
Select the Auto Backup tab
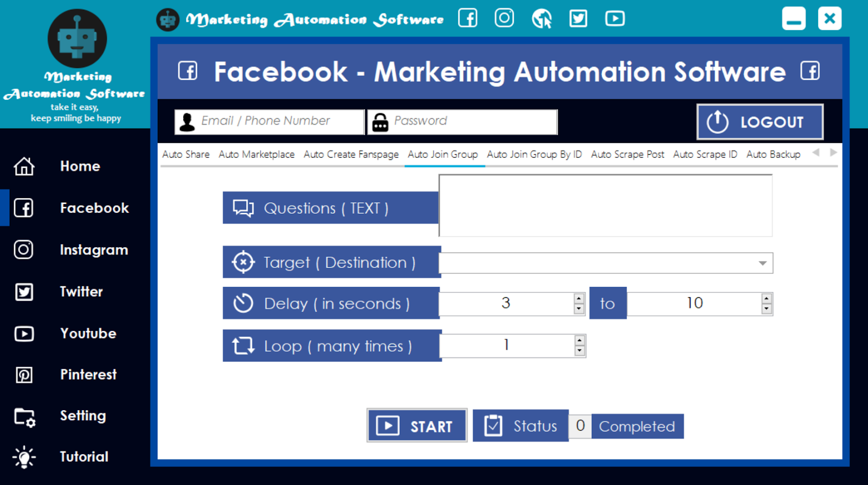click(773, 155)
